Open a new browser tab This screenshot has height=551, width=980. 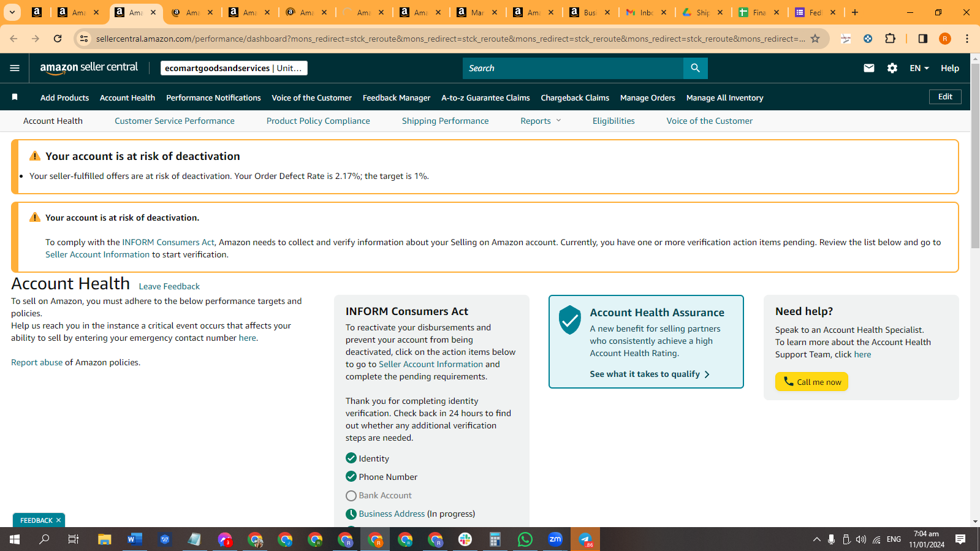click(x=855, y=12)
